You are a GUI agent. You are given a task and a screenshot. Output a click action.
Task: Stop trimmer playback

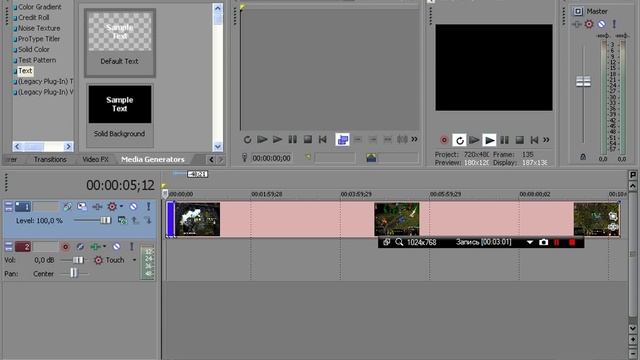click(x=308, y=140)
